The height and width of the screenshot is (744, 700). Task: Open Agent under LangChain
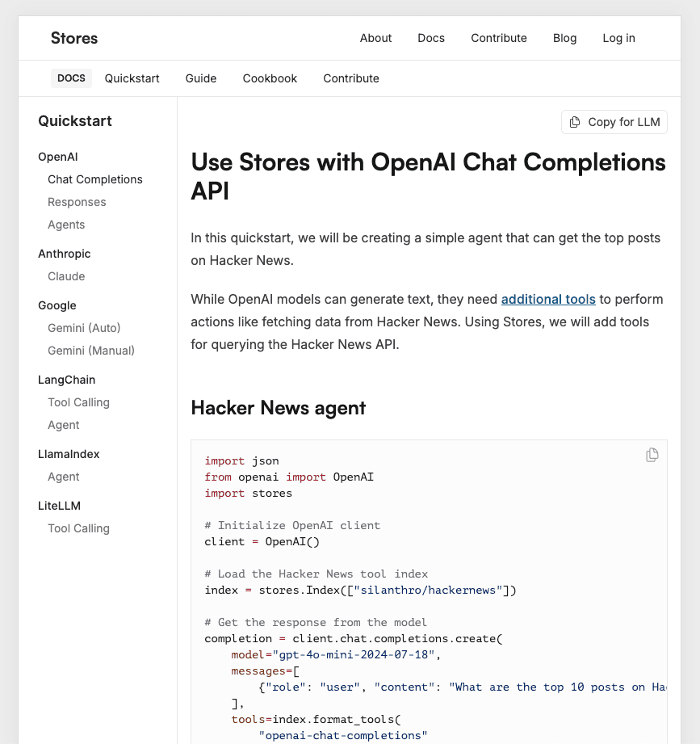pos(64,425)
